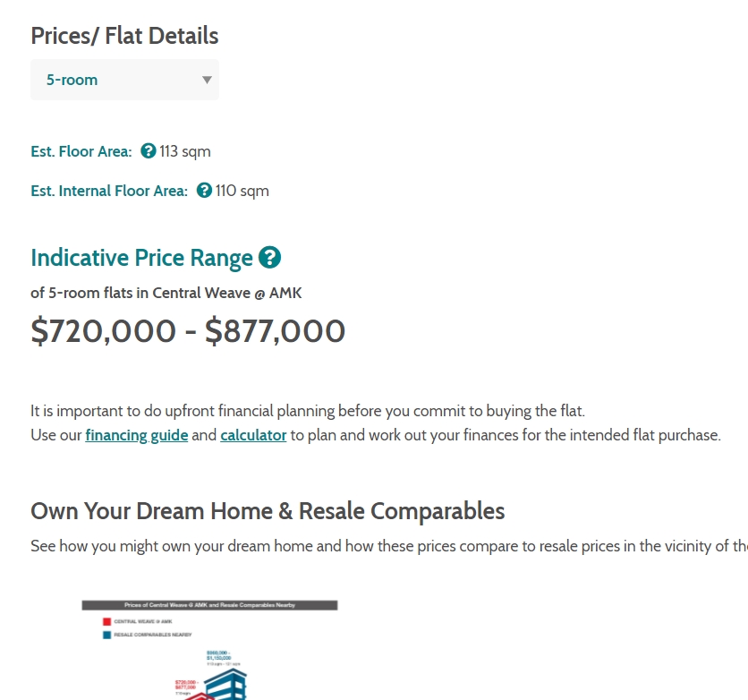Click the Est. Floor Area help icon
The width and height of the screenshot is (748, 700).
click(x=149, y=151)
